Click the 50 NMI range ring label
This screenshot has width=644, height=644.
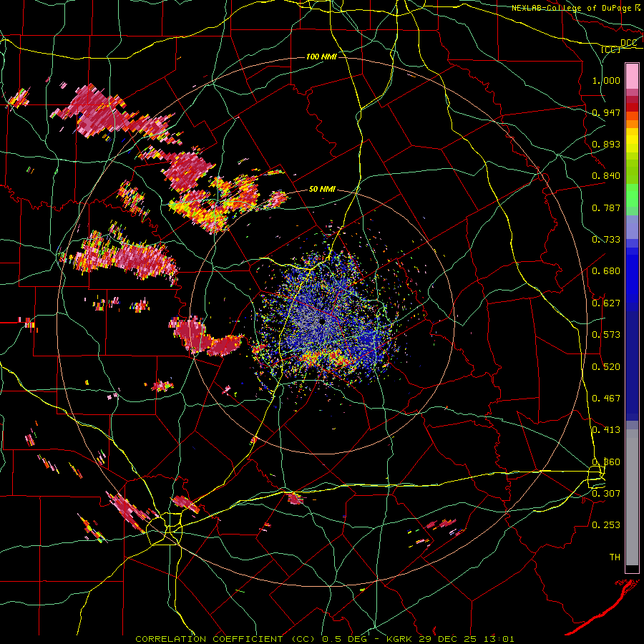322,190
